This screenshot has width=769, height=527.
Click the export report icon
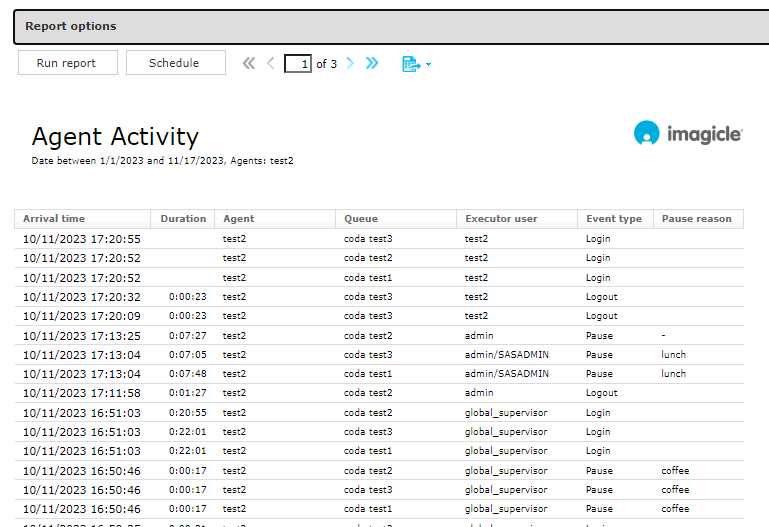(410, 64)
